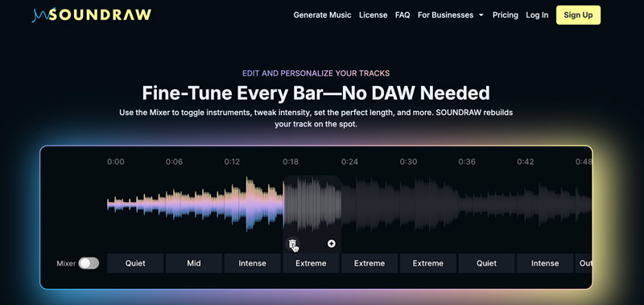Jump to the 0:00 timeline marker
This screenshot has height=305, width=644.
116,162
